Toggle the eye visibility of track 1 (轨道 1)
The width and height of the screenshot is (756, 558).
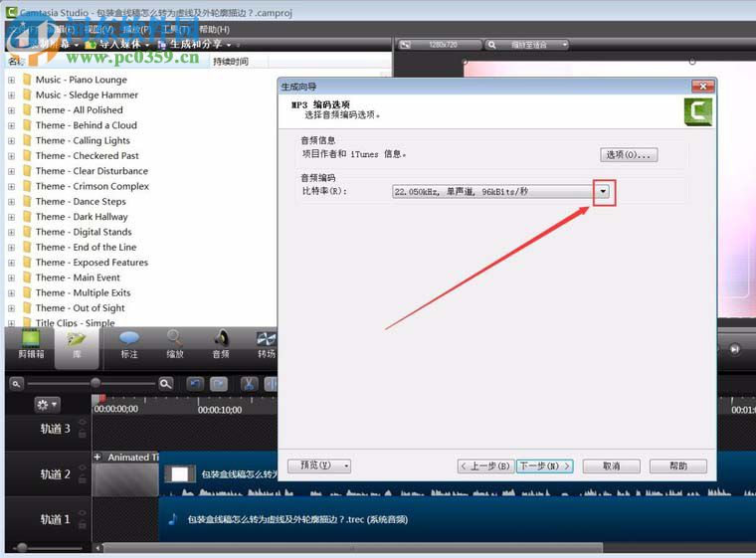click(x=83, y=512)
